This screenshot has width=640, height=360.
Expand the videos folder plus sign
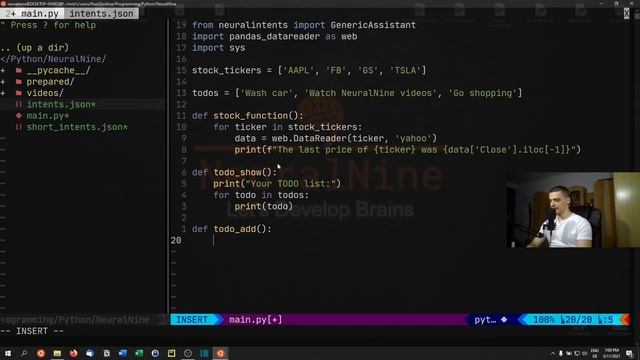point(3,93)
